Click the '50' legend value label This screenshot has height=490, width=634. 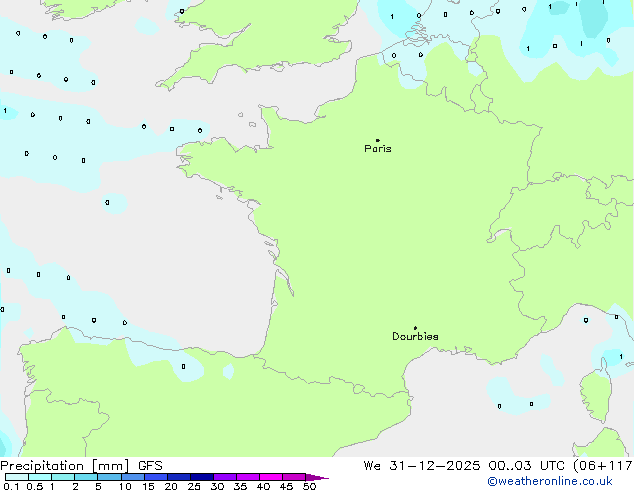[309, 486]
